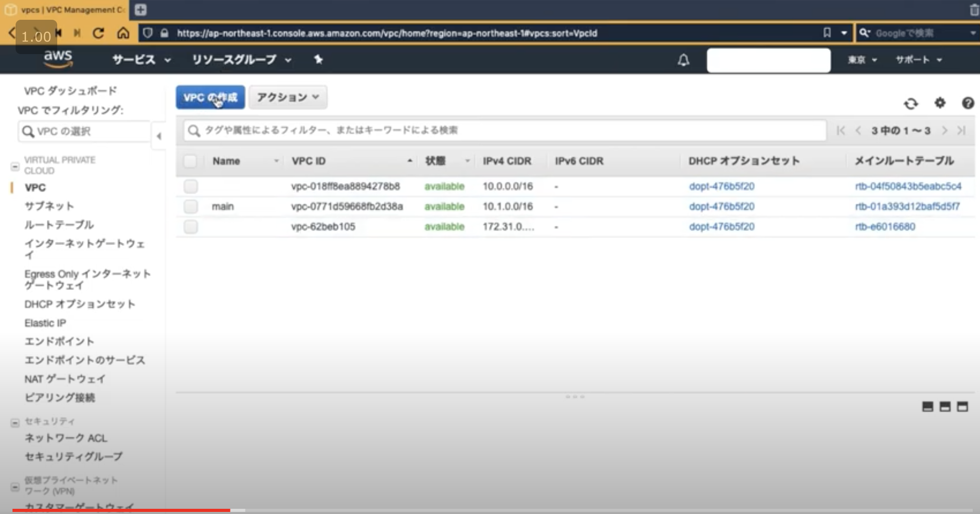Go to browser home page

123,33
